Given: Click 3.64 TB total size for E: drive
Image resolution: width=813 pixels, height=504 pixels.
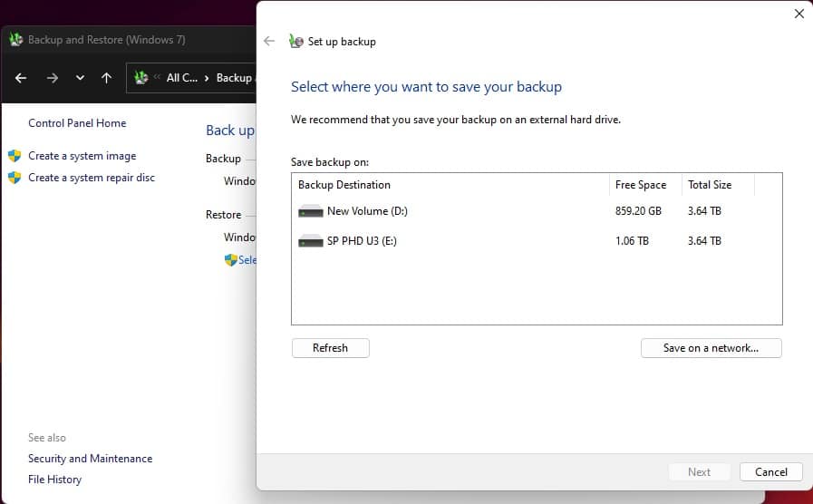Looking at the screenshot, I should [x=704, y=240].
